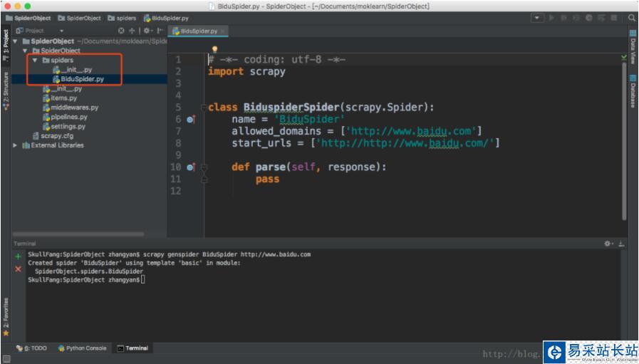The image size is (639, 364).
Task: Open the Project view dropdown
Action: [61, 31]
